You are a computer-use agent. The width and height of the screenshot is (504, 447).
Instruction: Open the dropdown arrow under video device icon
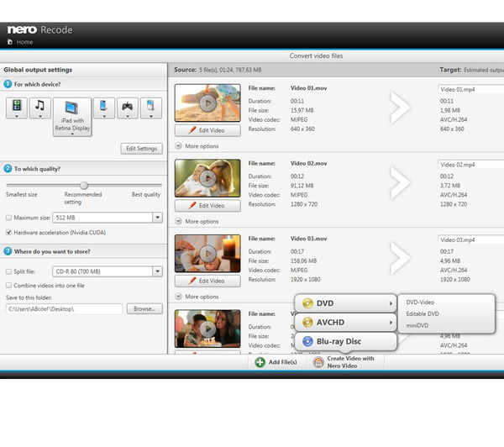pyautogui.click(x=17, y=116)
